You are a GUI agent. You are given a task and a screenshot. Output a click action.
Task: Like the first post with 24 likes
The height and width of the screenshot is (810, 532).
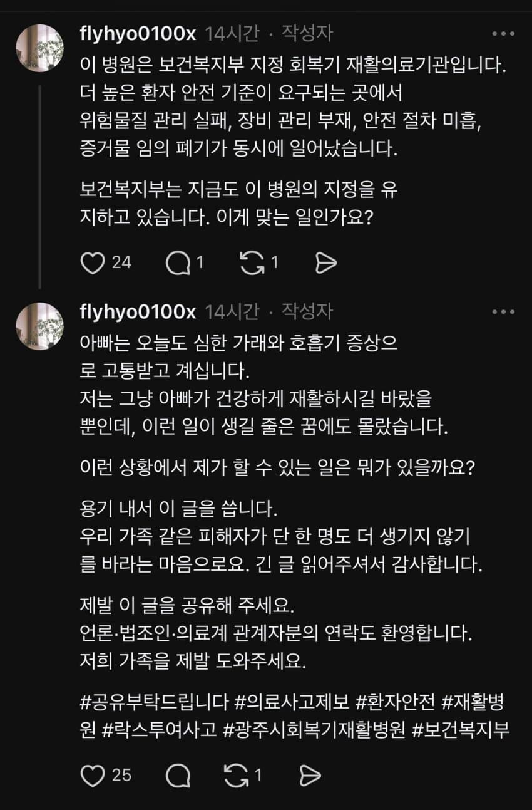93,263
